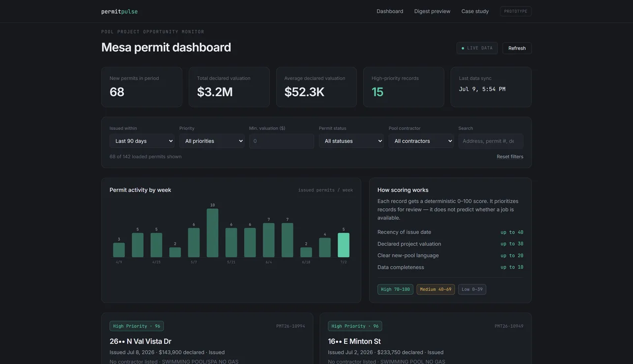Focus the Min. valuation input field
The image size is (633, 364).
click(x=281, y=141)
